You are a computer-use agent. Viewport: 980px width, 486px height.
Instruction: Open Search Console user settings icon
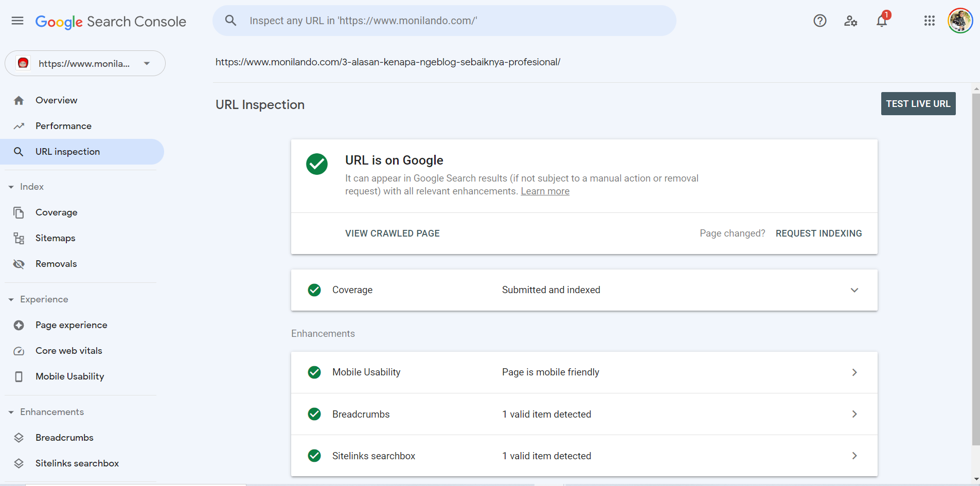click(x=850, y=21)
